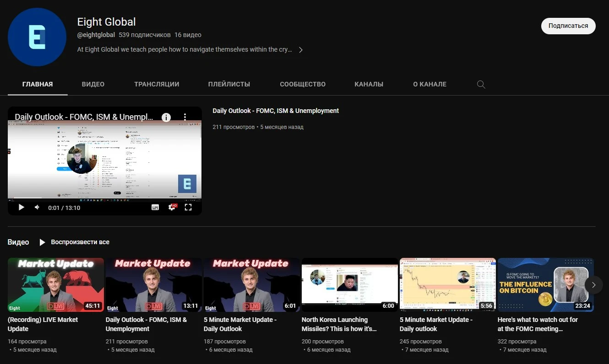This screenshot has width=609, height=364.
Task: Click the 'Daily Outlook - FOMC, ISM & Unemployment' title under the 13:11 thumbnail
Action: (x=147, y=324)
